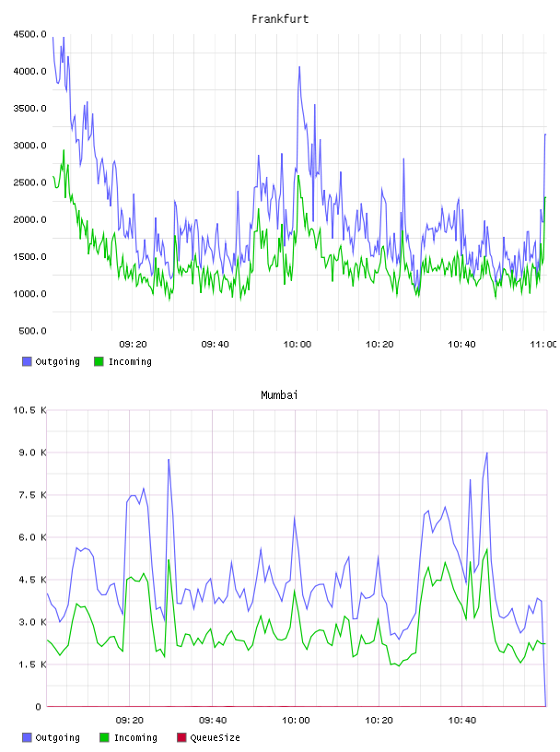Click the 10.5 K y-axis label in Mumbai chart
The height and width of the screenshot is (752, 560).
point(29,410)
